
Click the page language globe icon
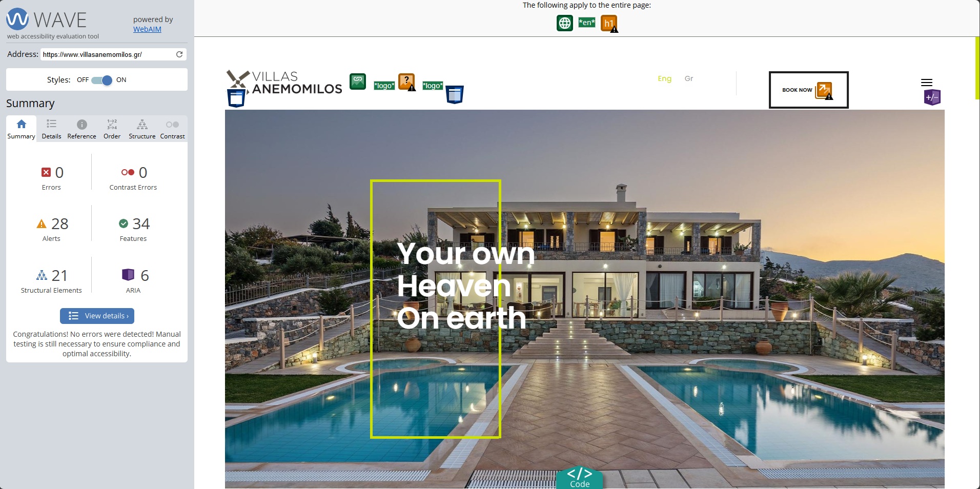pyautogui.click(x=565, y=23)
